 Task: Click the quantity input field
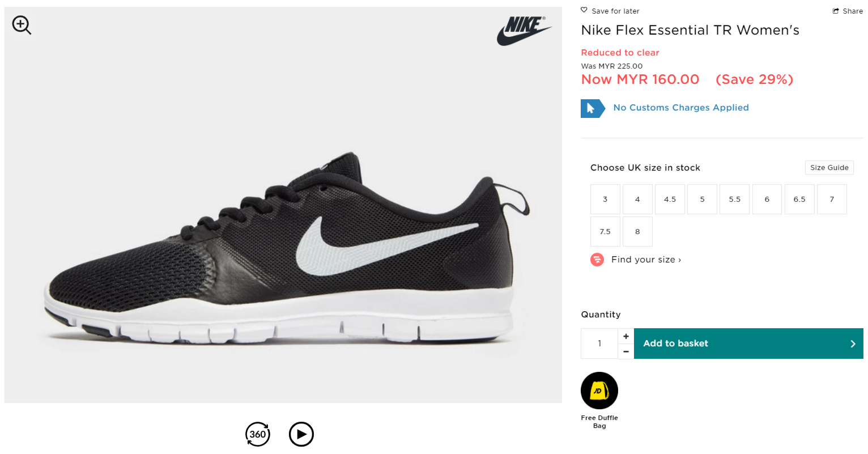click(599, 343)
